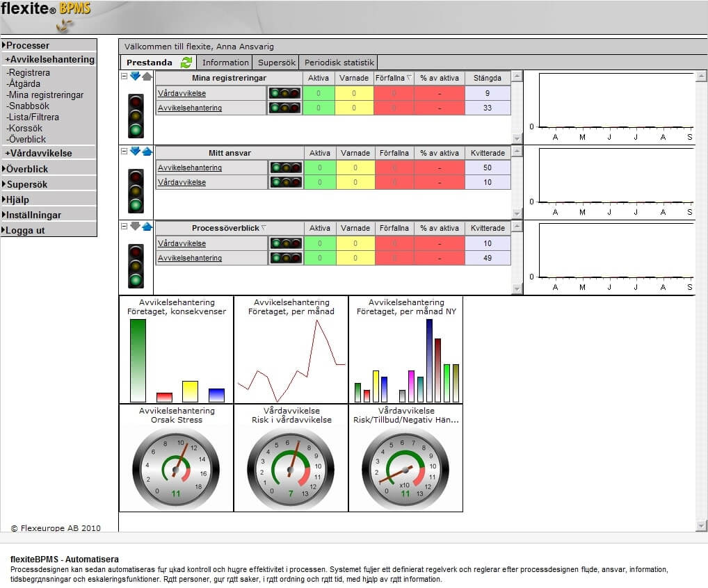
Task: Open the Information tab
Action: 224,61
